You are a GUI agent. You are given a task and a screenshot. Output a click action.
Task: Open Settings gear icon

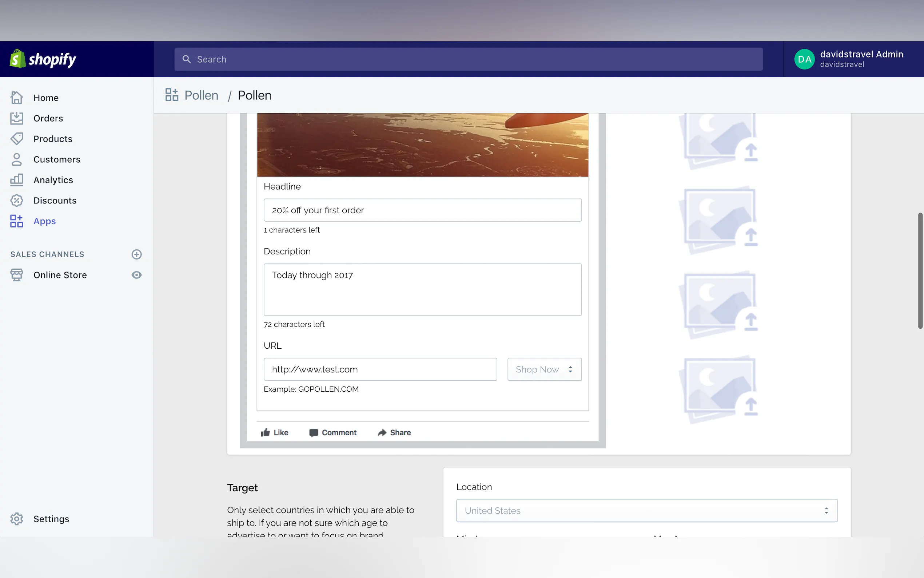coord(16,519)
